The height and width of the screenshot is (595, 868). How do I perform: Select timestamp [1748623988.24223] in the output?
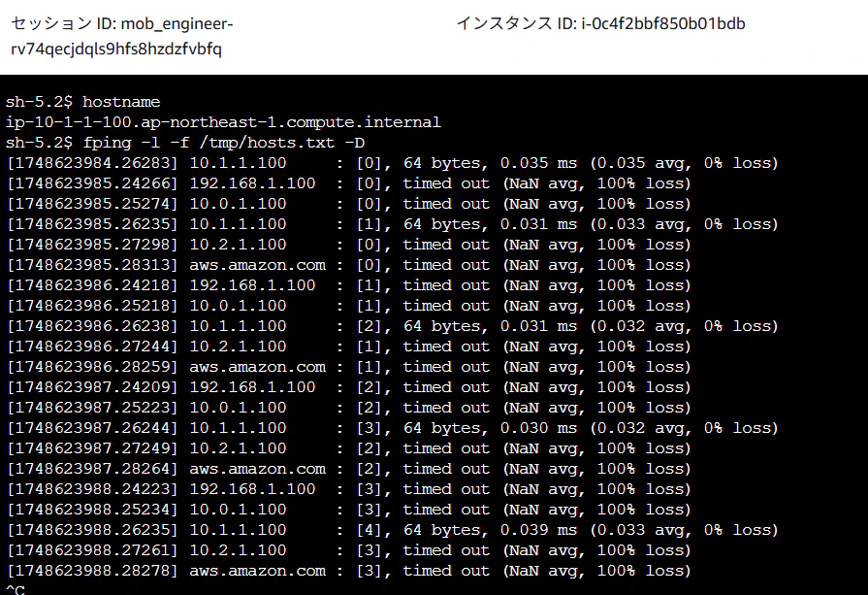click(92, 489)
